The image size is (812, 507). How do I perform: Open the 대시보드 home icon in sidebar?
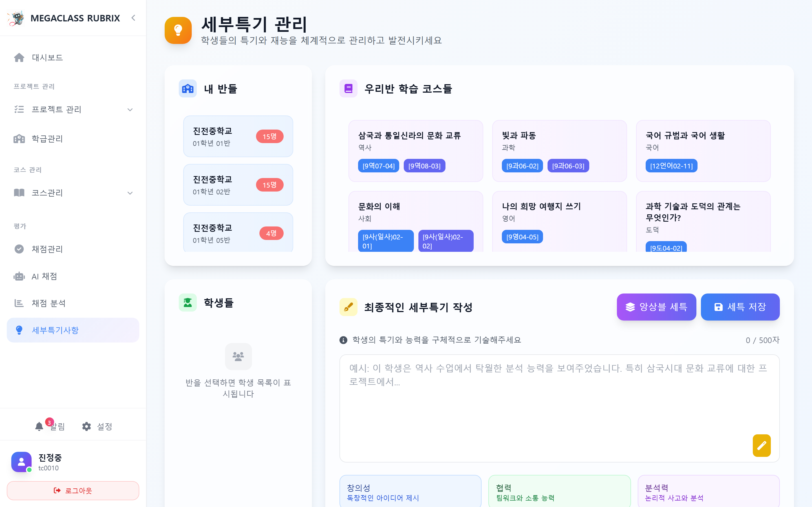pos(19,57)
